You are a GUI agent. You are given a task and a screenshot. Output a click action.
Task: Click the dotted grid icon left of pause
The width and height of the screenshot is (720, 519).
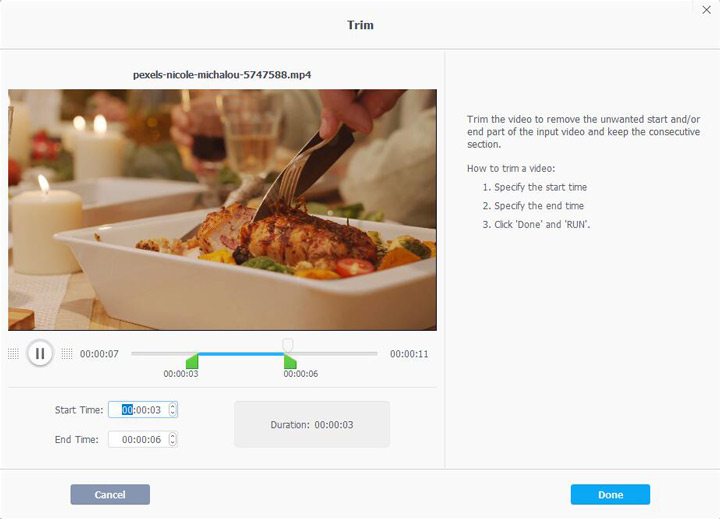coord(13,354)
